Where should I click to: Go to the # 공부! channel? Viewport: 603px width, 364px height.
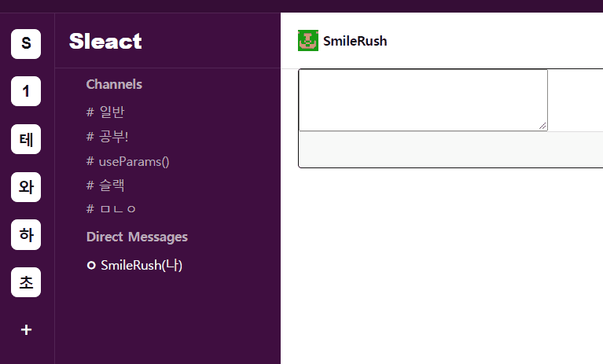pos(108,137)
